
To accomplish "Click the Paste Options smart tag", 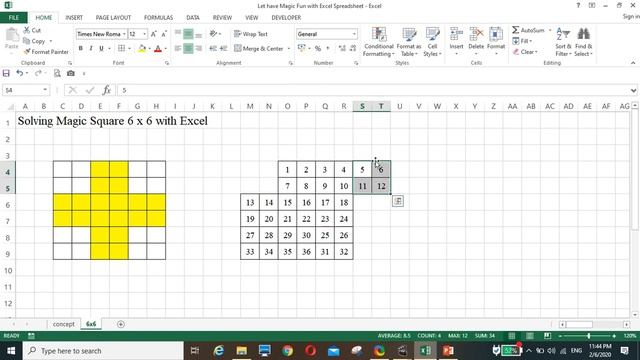I will pyautogui.click(x=398, y=201).
